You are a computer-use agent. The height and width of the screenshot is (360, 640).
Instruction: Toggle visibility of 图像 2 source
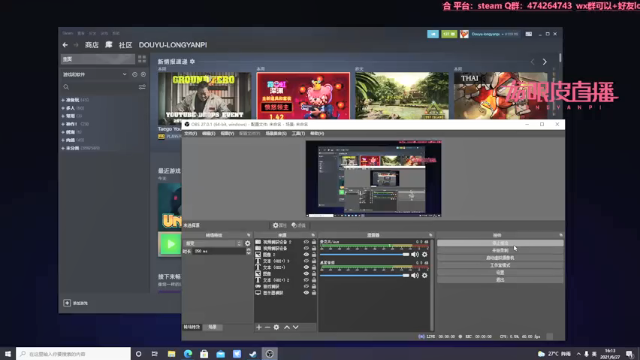pyautogui.click(x=306, y=255)
